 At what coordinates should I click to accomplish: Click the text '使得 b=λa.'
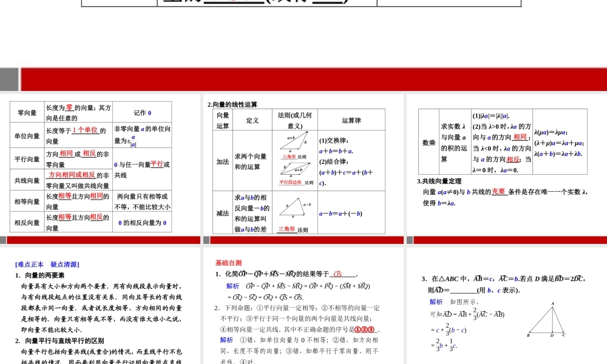[439, 203]
